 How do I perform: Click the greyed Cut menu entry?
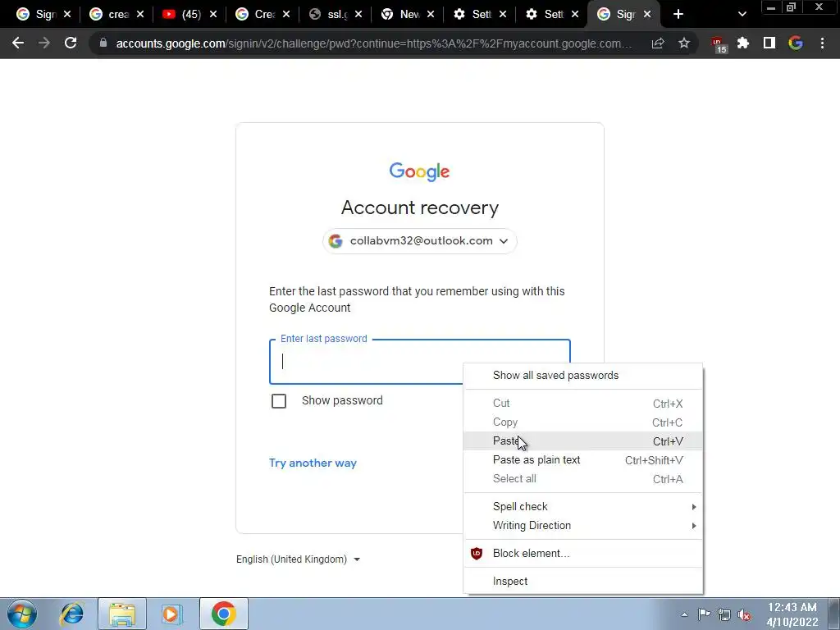(x=583, y=404)
